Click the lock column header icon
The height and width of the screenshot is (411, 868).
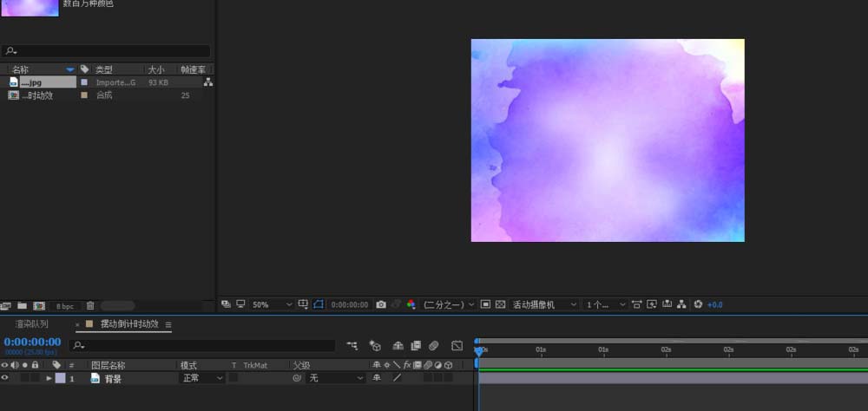point(35,365)
